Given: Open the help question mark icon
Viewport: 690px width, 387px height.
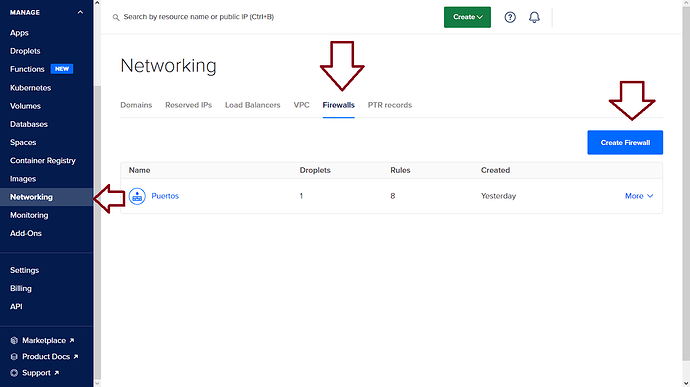Looking at the screenshot, I should (510, 17).
